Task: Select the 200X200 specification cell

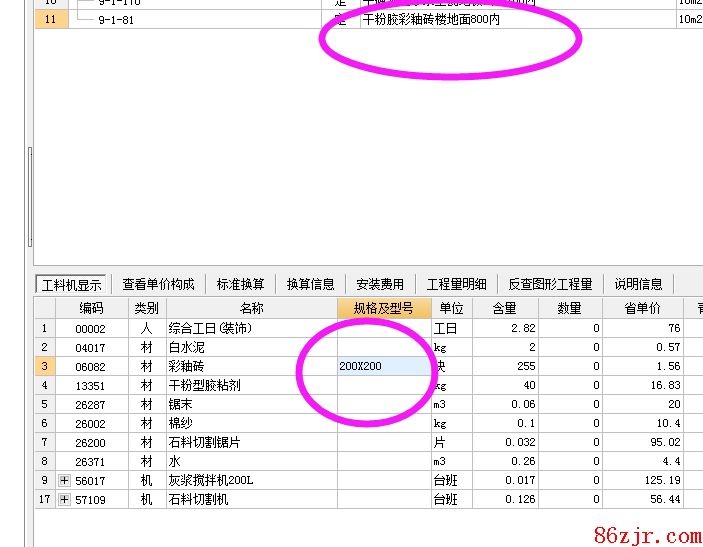Action: click(x=383, y=367)
